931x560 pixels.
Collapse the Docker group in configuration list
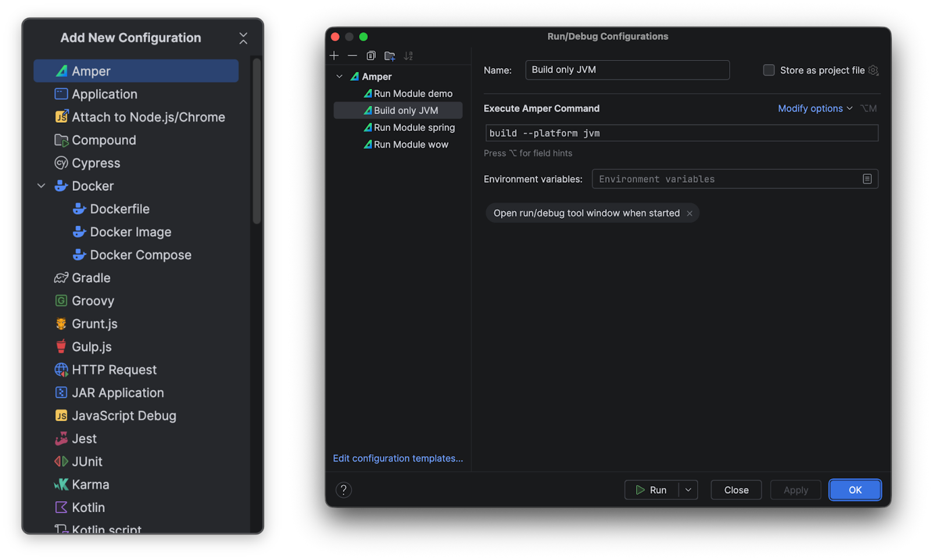(x=41, y=186)
